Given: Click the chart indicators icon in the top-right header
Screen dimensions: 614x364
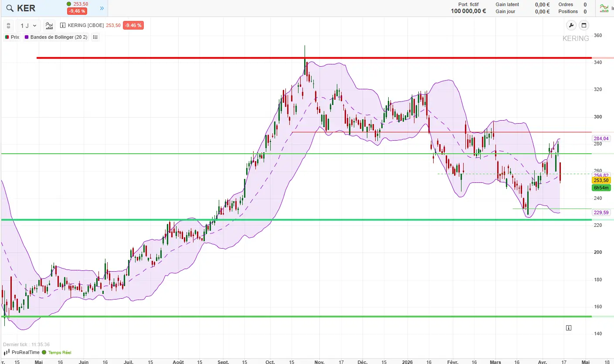Looking at the screenshot, I should click(604, 8).
